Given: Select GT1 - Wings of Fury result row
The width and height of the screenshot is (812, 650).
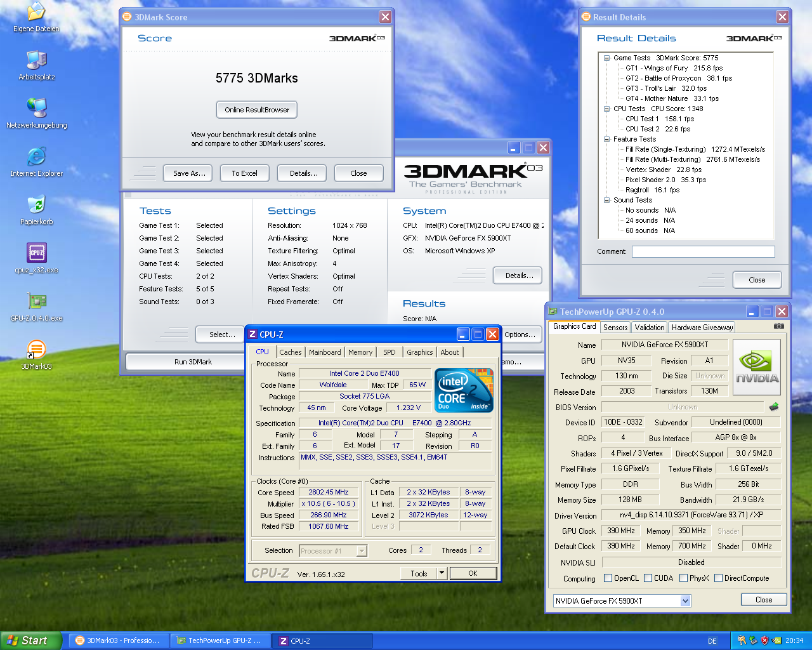Looking at the screenshot, I should pos(674,68).
